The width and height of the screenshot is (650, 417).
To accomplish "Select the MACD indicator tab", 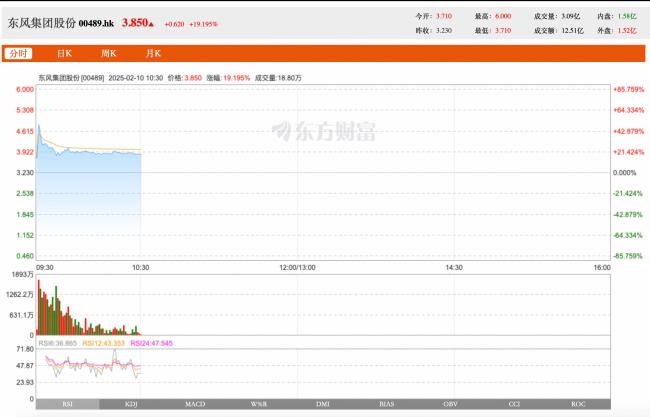I will pyautogui.click(x=195, y=404).
